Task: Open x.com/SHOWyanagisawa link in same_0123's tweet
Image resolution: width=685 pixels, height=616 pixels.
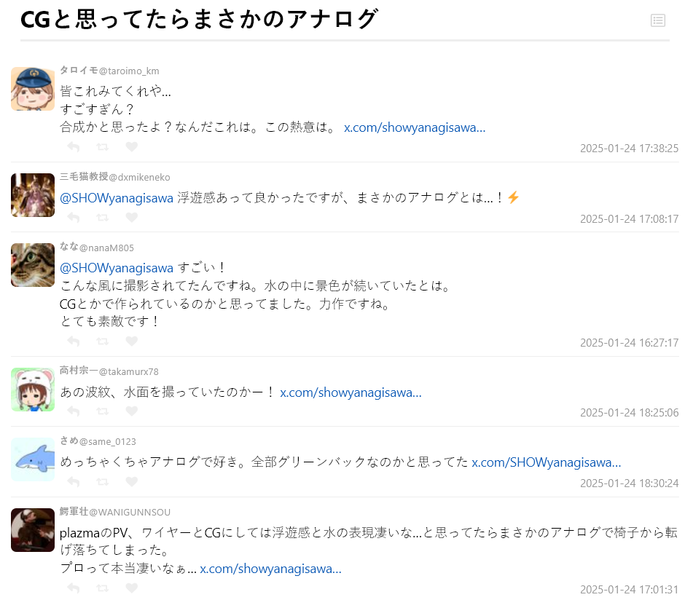Action: (546, 462)
